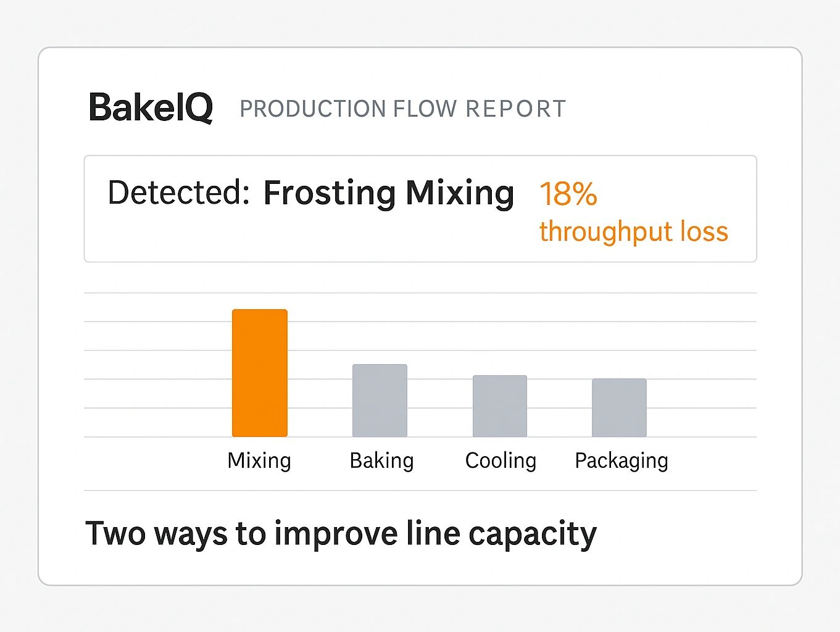Click the Detected: label
This screenshot has height=632, width=840.
coord(178,193)
